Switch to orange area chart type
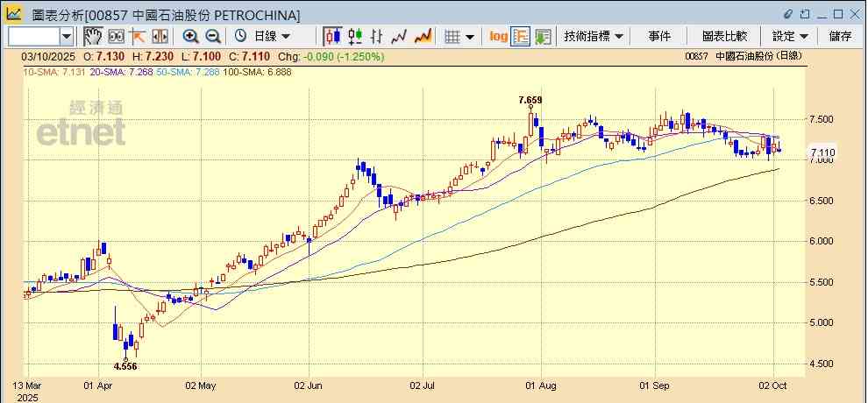 [423, 36]
